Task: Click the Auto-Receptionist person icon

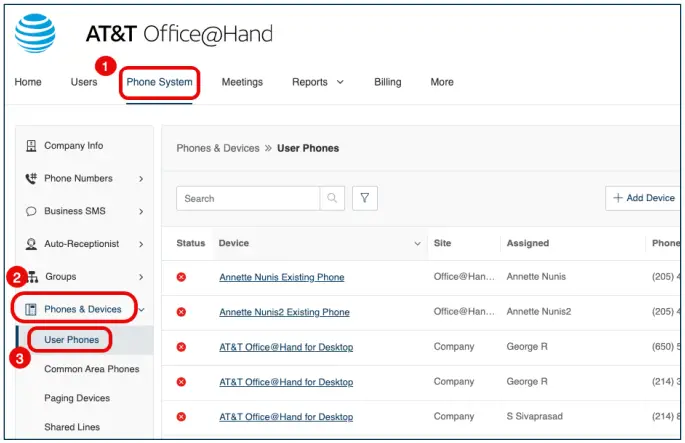Action: point(31,244)
